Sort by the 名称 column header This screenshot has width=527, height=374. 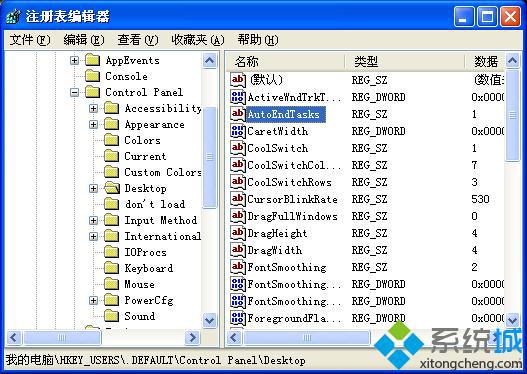pos(286,61)
